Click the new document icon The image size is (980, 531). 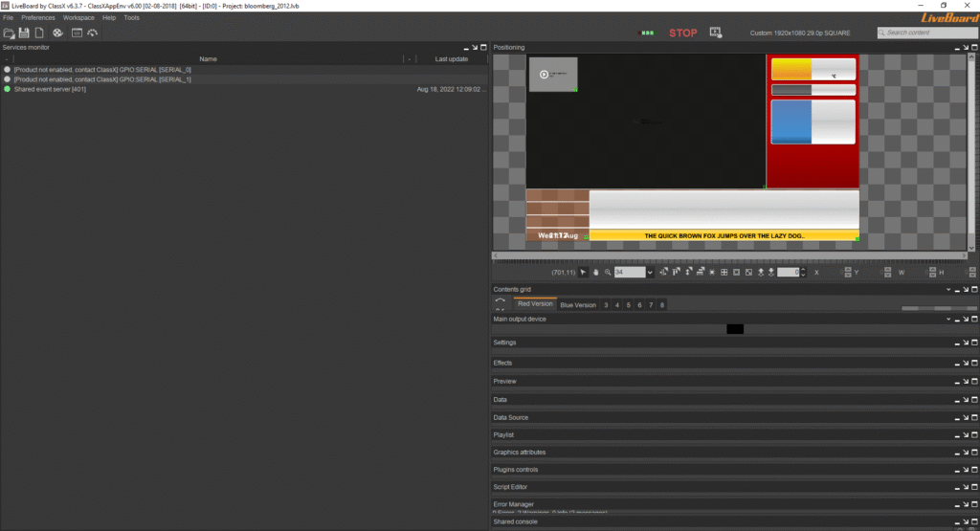[x=39, y=33]
